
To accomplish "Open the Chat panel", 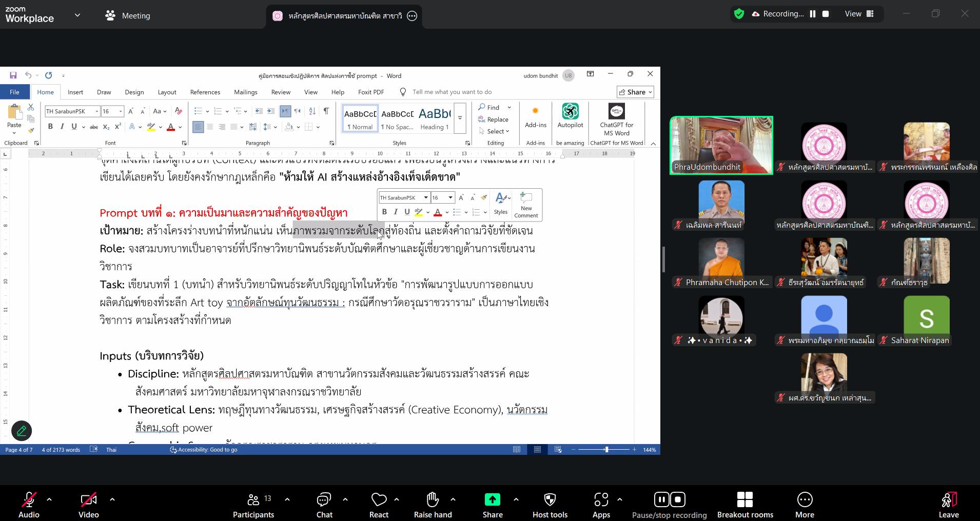I will 324,500.
